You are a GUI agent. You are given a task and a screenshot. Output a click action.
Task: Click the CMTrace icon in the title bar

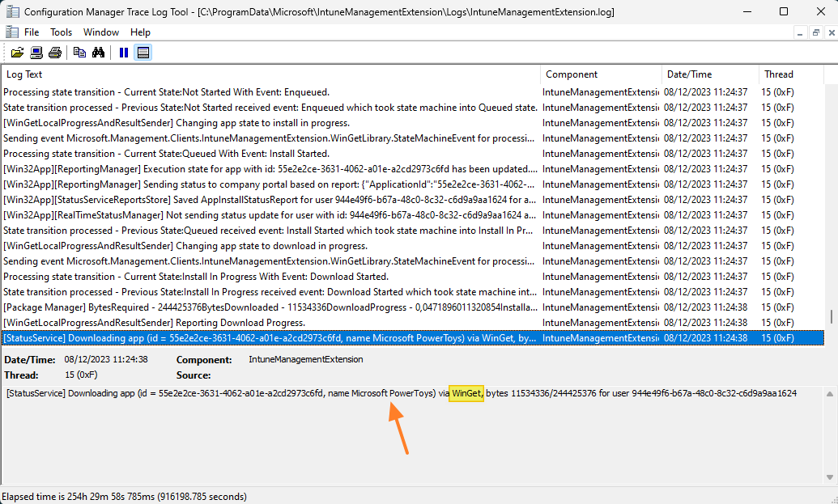[13, 11]
